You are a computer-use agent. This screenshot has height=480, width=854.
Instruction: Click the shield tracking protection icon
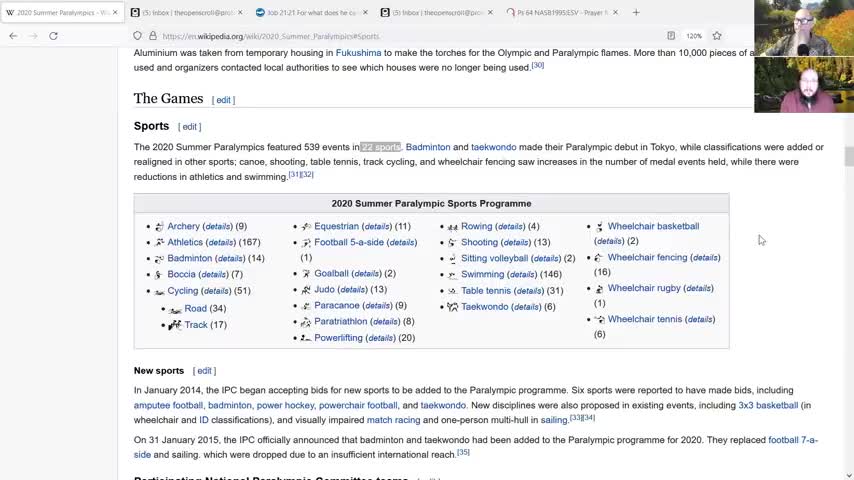137,36
